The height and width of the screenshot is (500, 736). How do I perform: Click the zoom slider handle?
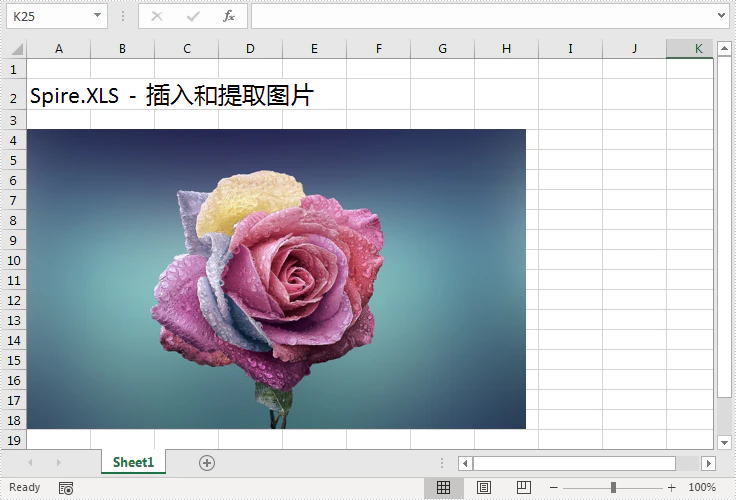pos(613,488)
